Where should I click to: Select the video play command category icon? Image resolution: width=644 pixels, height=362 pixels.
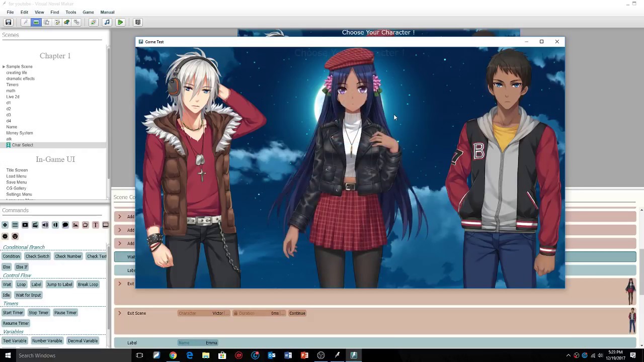pyautogui.click(x=25, y=225)
